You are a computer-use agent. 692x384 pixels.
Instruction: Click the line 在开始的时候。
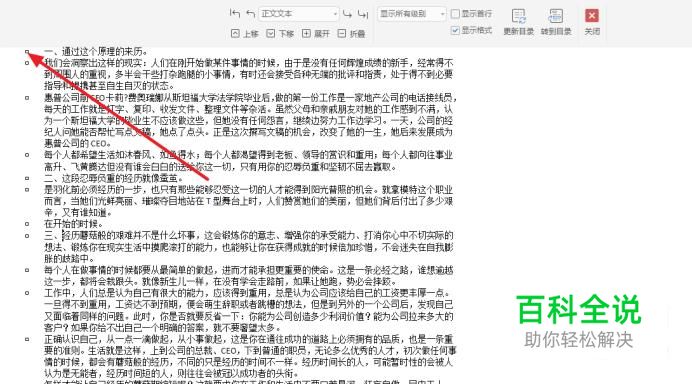[x=74, y=224]
